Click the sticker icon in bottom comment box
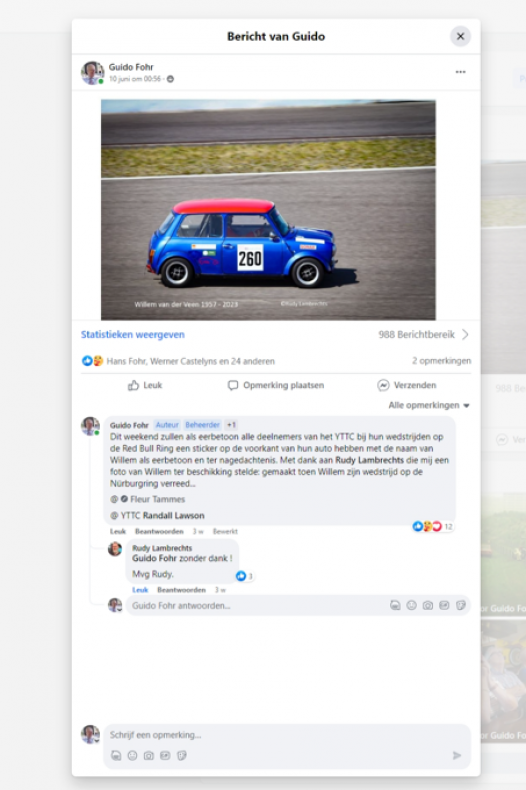The height and width of the screenshot is (790, 526). [182, 755]
